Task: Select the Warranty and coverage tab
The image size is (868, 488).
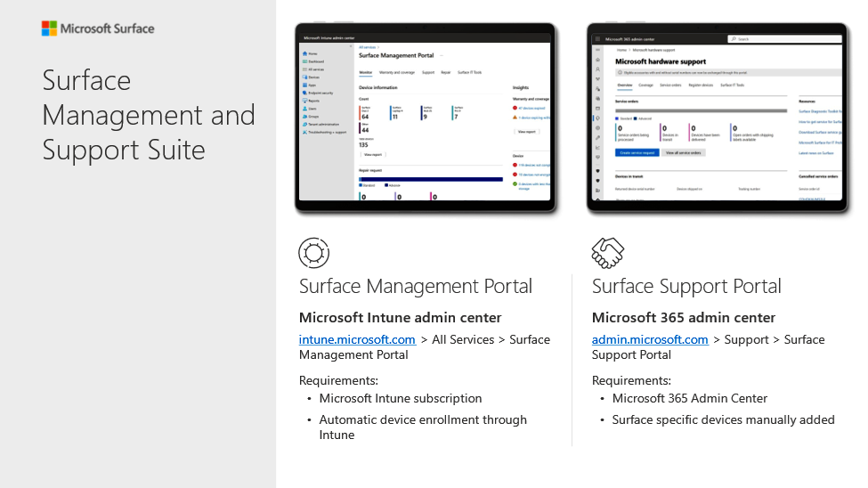Action: click(x=396, y=72)
